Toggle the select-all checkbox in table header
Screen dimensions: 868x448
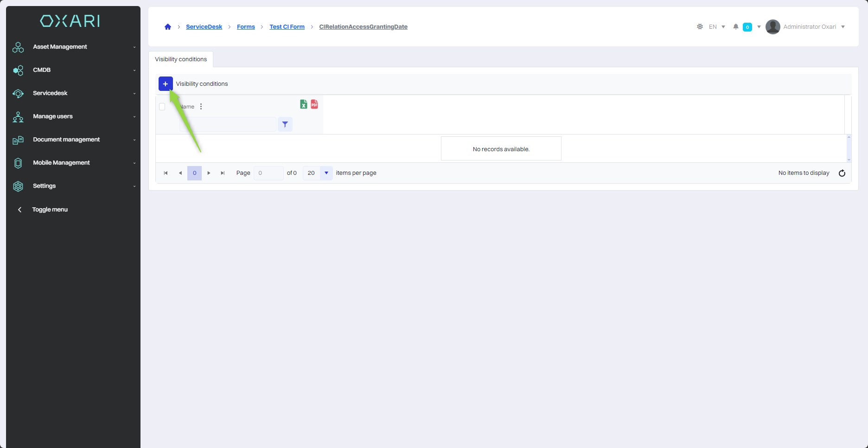click(x=162, y=107)
